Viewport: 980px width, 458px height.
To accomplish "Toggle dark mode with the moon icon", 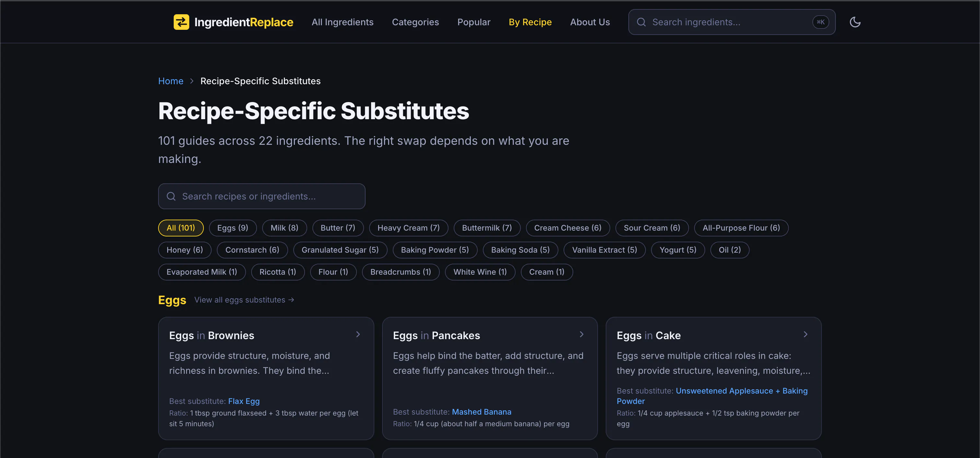I will 855,22.
